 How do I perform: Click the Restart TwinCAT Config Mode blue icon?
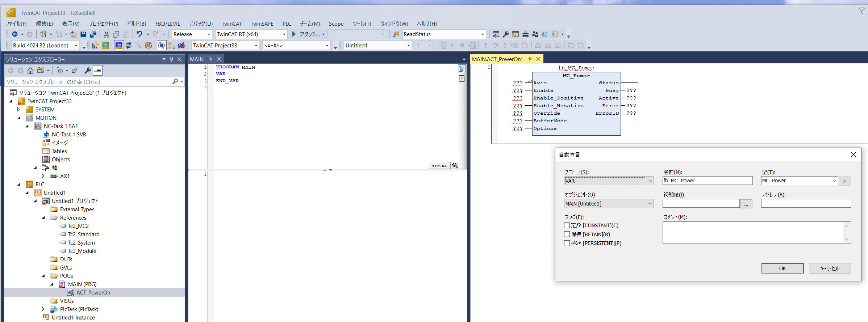click(x=119, y=46)
